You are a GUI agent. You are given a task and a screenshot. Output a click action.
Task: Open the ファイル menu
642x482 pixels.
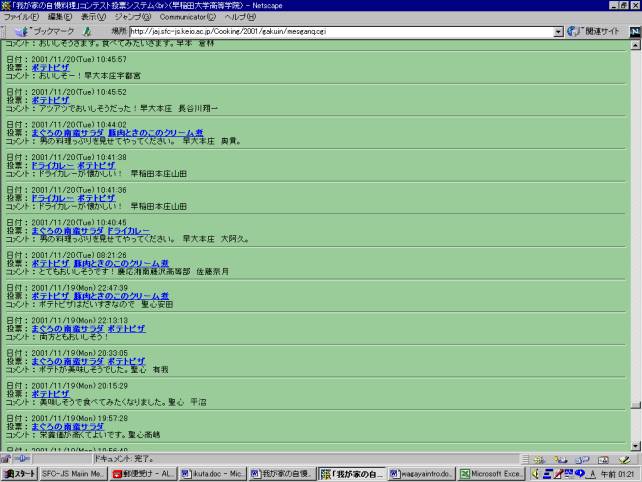tap(21, 17)
